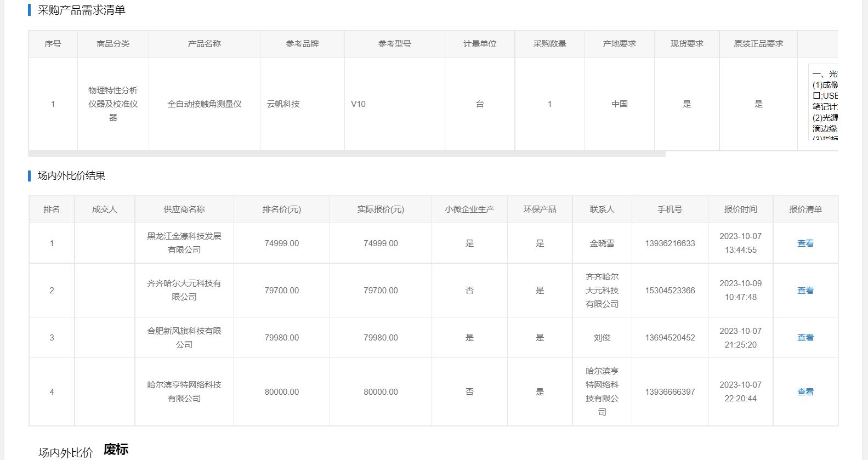Select the 实际报价(元) column header
This screenshot has height=460, width=868.
click(381, 209)
